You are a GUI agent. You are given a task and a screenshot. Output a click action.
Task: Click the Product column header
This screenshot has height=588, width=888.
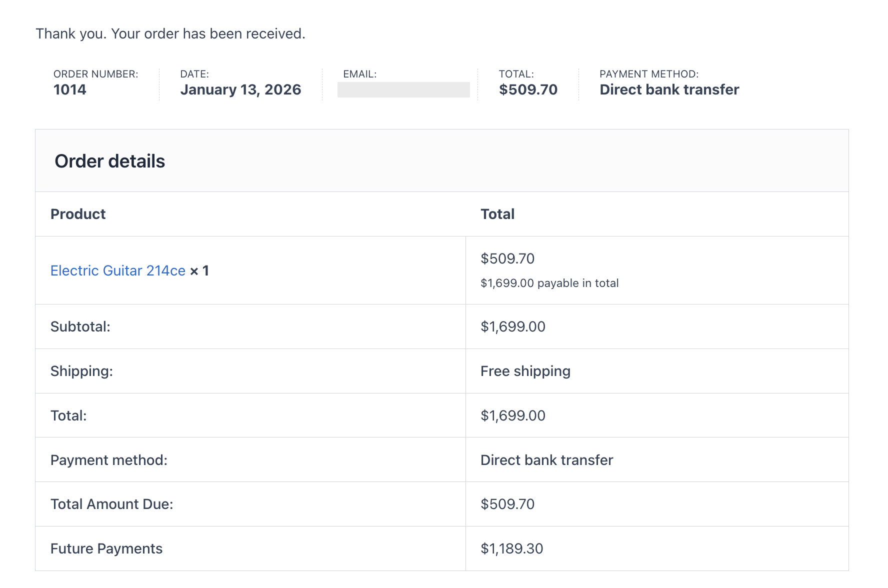78,214
